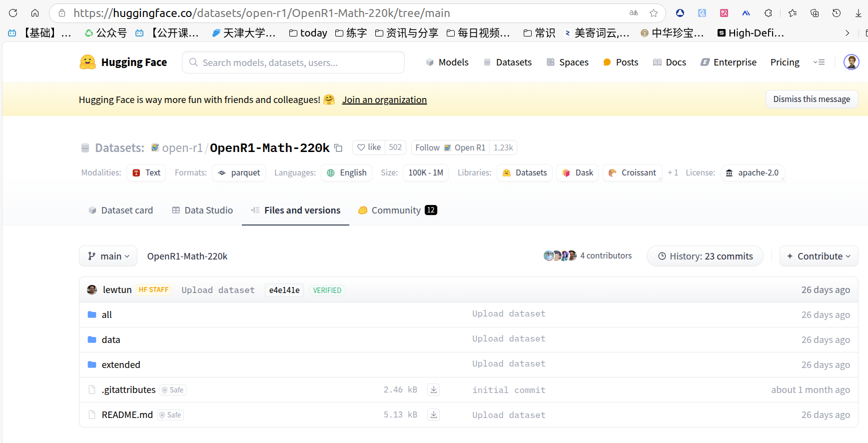Image resolution: width=868 pixels, height=443 pixels.
Task: Reload the page with the refresh icon
Action: pyautogui.click(x=13, y=13)
